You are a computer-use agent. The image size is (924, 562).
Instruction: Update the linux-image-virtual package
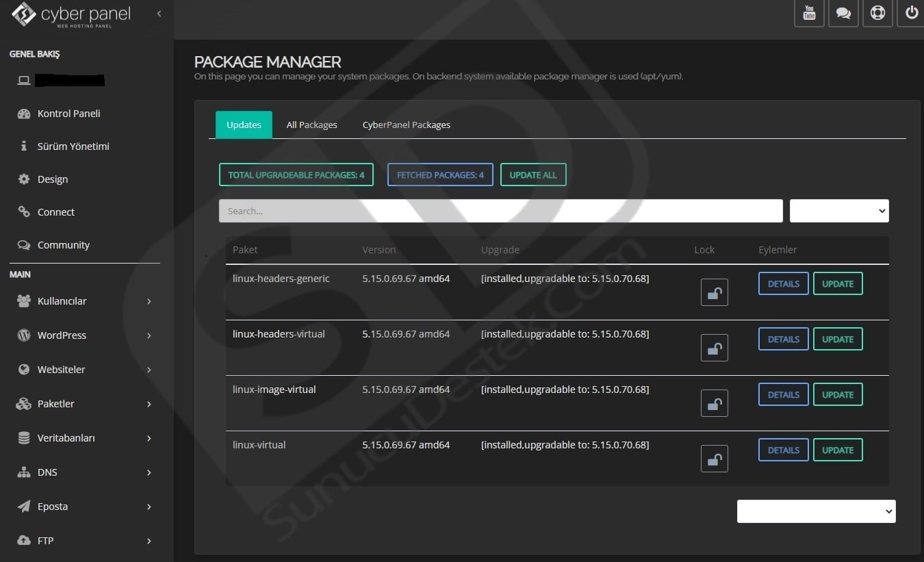pyautogui.click(x=838, y=394)
